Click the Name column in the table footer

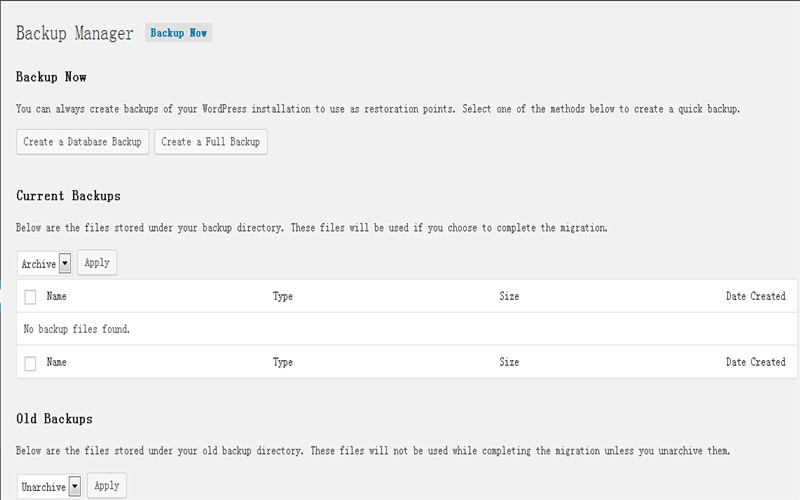point(57,362)
